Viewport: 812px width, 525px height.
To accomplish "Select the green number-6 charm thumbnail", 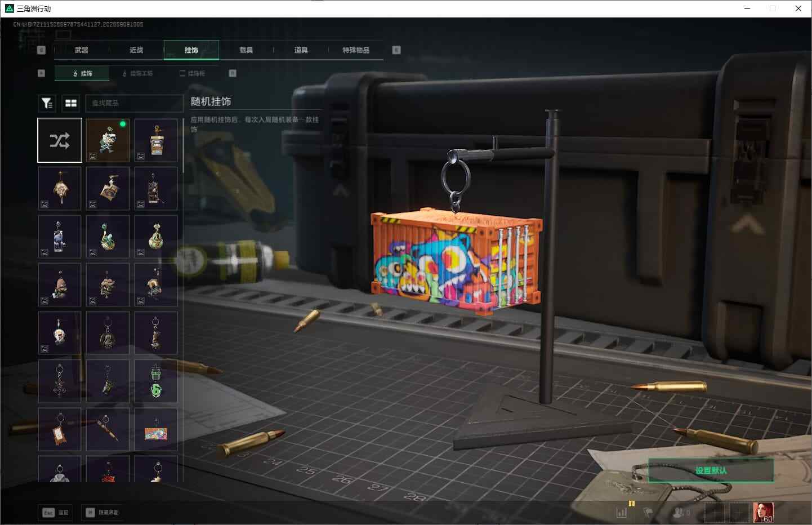I will pyautogui.click(x=156, y=382).
